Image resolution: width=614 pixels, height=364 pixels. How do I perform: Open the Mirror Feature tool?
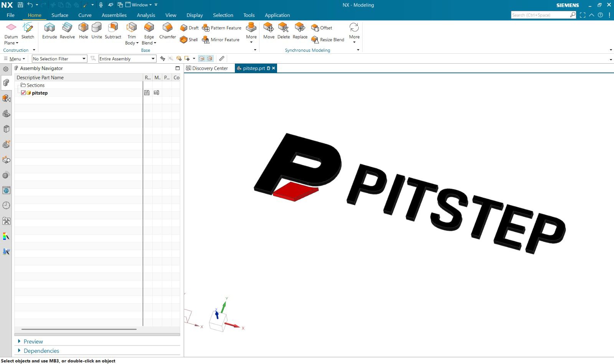[x=221, y=40]
